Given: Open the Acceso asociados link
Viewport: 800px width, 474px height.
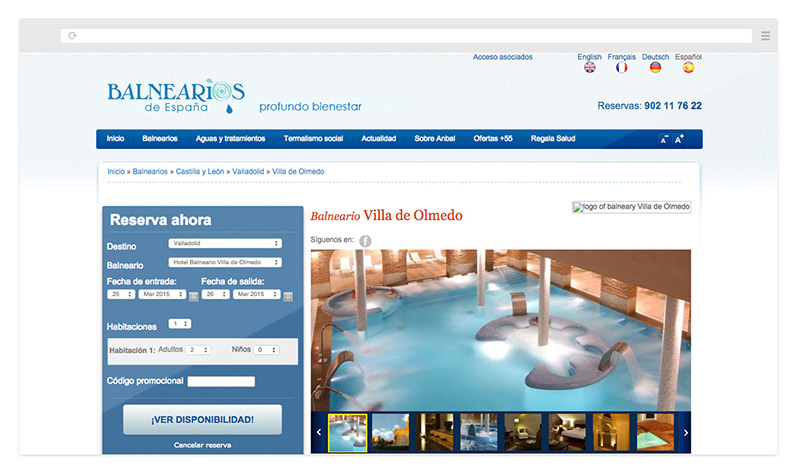Looking at the screenshot, I should (x=503, y=57).
